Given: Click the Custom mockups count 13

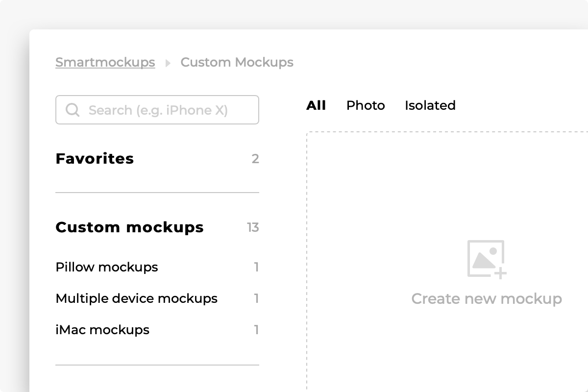Looking at the screenshot, I should (x=253, y=227).
